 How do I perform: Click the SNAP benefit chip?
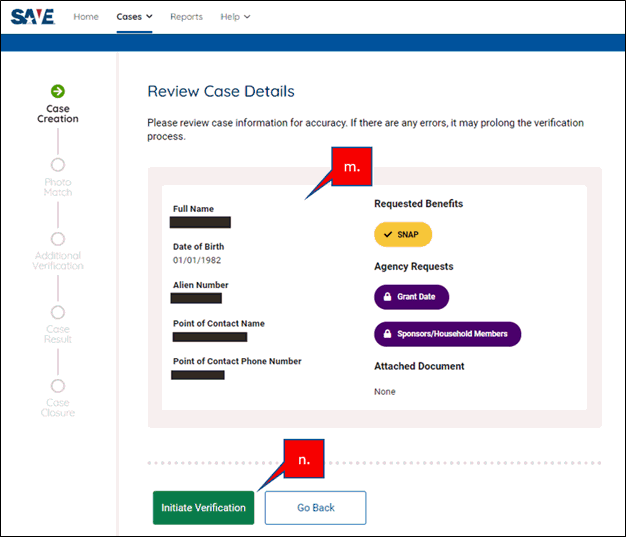403,234
